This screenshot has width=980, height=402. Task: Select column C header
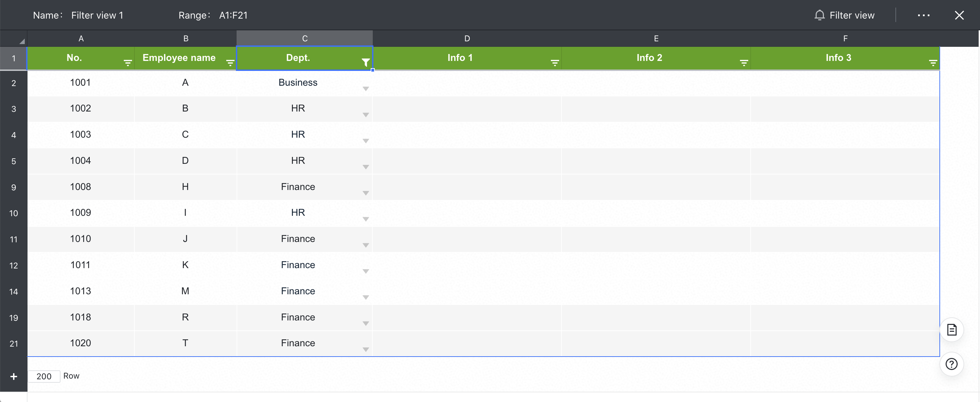click(305, 39)
